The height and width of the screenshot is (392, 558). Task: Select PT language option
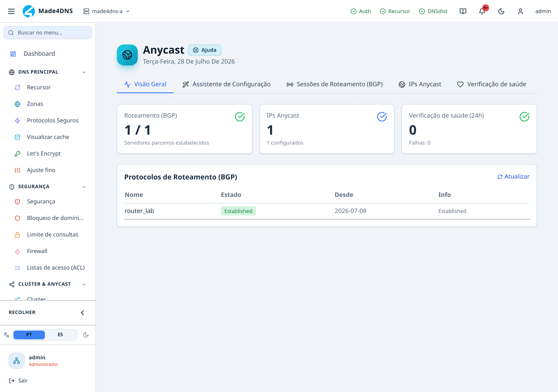coord(29,335)
